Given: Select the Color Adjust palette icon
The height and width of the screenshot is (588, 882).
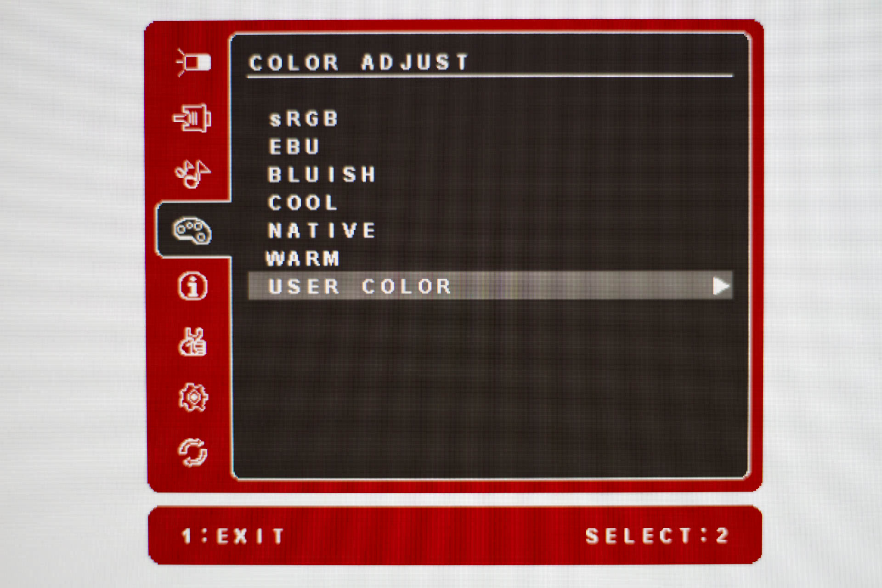Looking at the screenshot, I should (x=192, y=230).
